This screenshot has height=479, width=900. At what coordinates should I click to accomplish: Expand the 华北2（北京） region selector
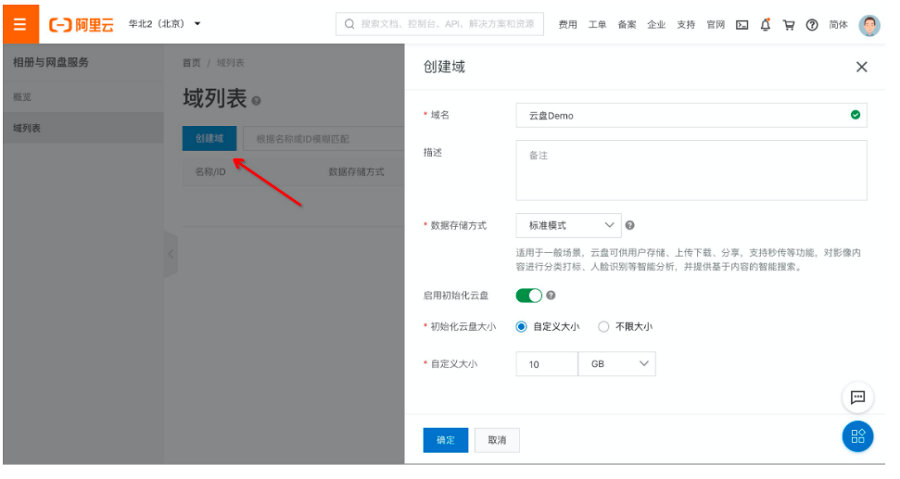(x=164, y=24)
